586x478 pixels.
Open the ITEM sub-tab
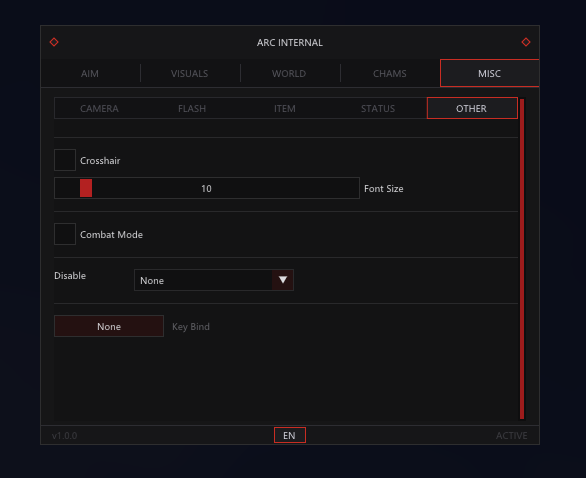coord(285,108)
